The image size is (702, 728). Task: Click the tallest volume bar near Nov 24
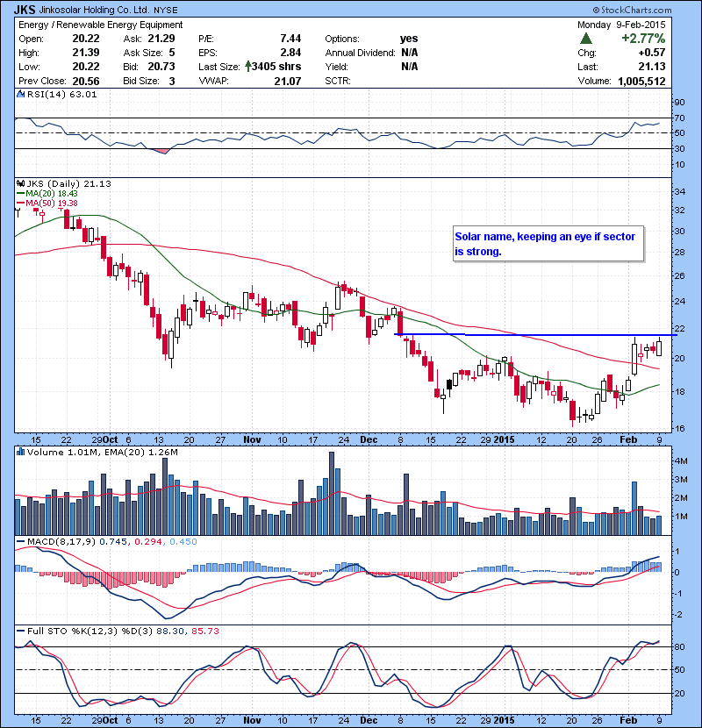tap(331, 494)
